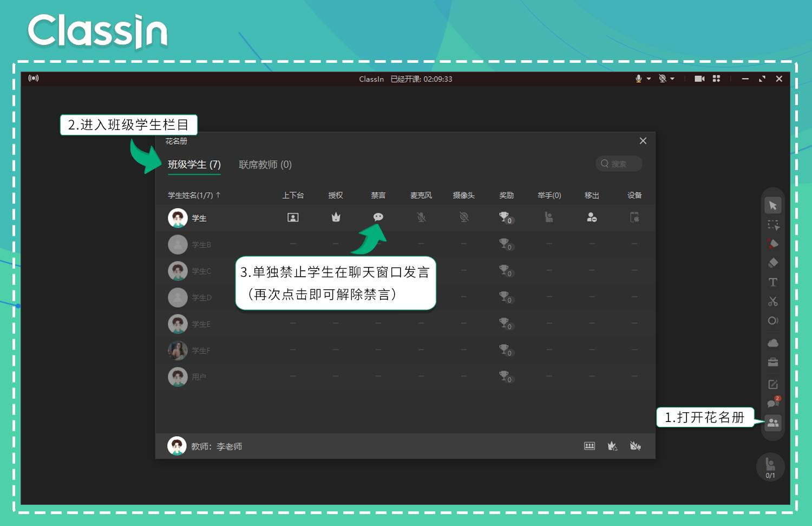Toggle chat mute bubble for 学生
The width and height of the screenshot is (812, 526).
pos(378,217)
